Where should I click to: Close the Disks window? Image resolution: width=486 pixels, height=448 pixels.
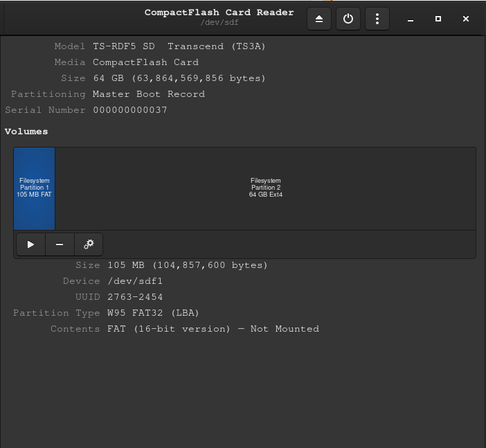pyautogui.click(x=465, y=19)
